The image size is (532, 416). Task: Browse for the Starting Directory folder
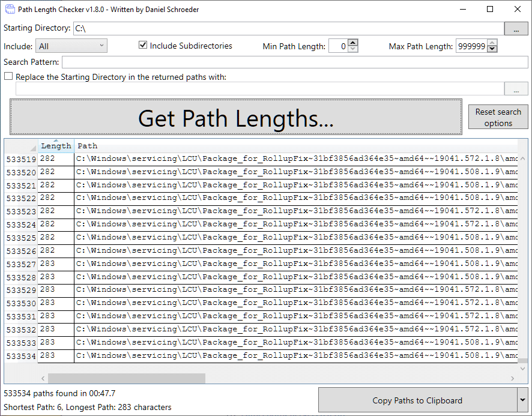516,29
